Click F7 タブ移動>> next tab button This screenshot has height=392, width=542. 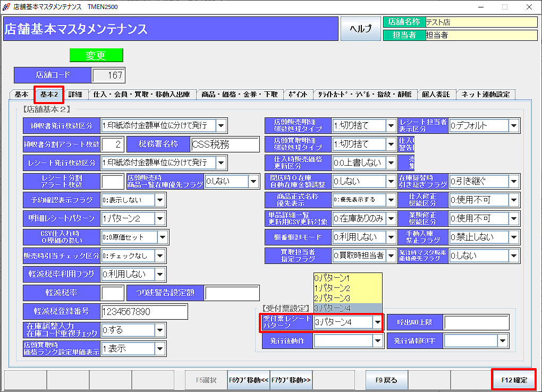(291, 380)
